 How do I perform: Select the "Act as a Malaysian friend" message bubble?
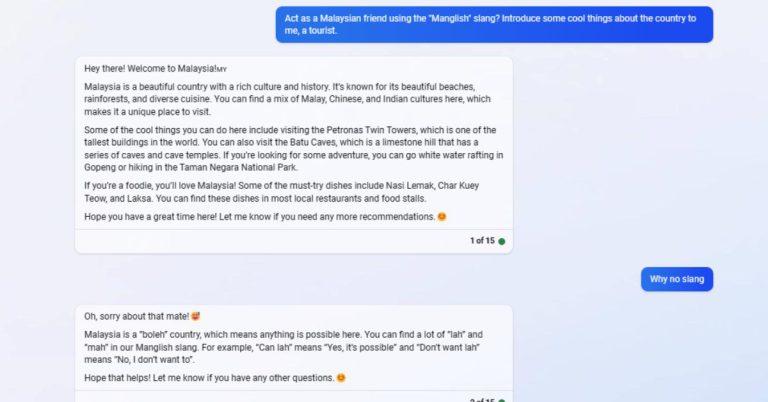[494, 24]
